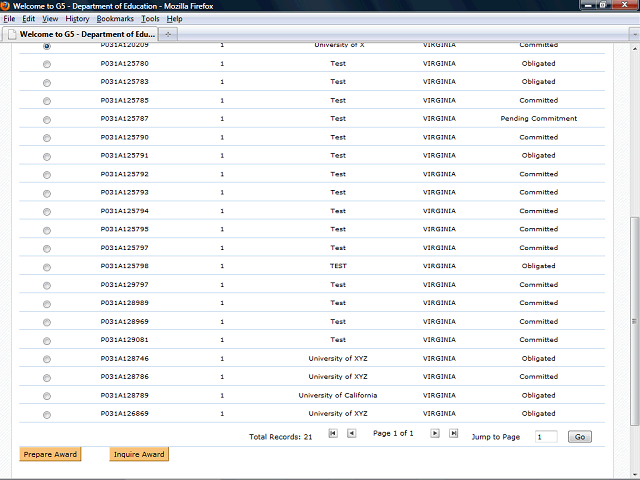Select radio button for award P031A129081

pyautogui.click(x=47, y=341)
